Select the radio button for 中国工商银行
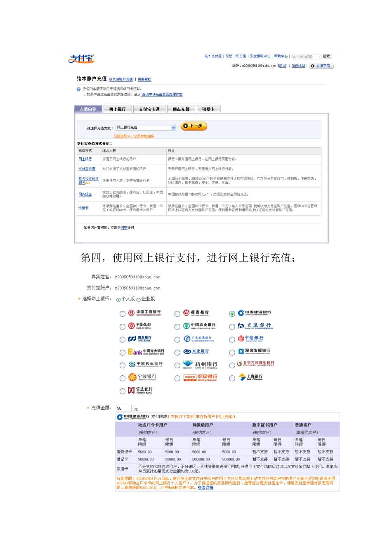The height and width of the screenshot is (555, 392). tap(123, 314)
